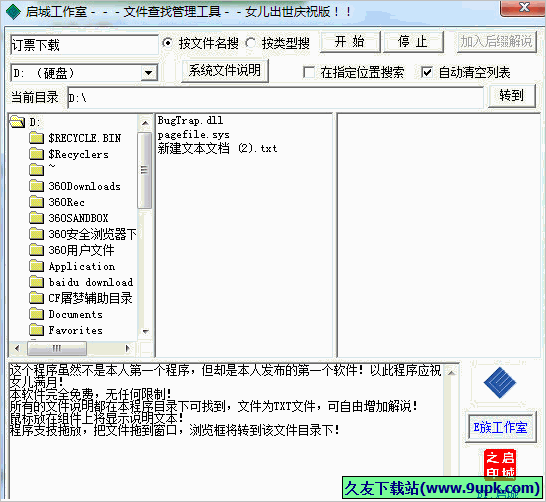Select 新建文本文档 (2).txt in file list
Image resolution: width=546 pixels, height=502 pixels.
(218, 149)
